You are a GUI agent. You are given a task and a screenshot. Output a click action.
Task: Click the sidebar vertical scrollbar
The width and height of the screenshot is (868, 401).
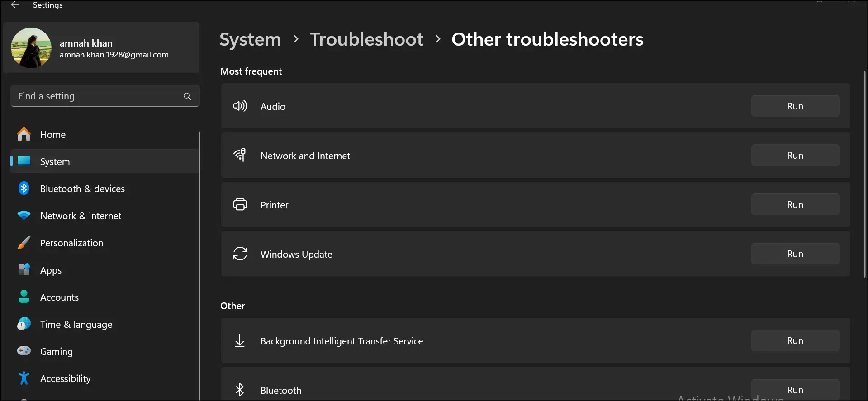pos(199,265)
